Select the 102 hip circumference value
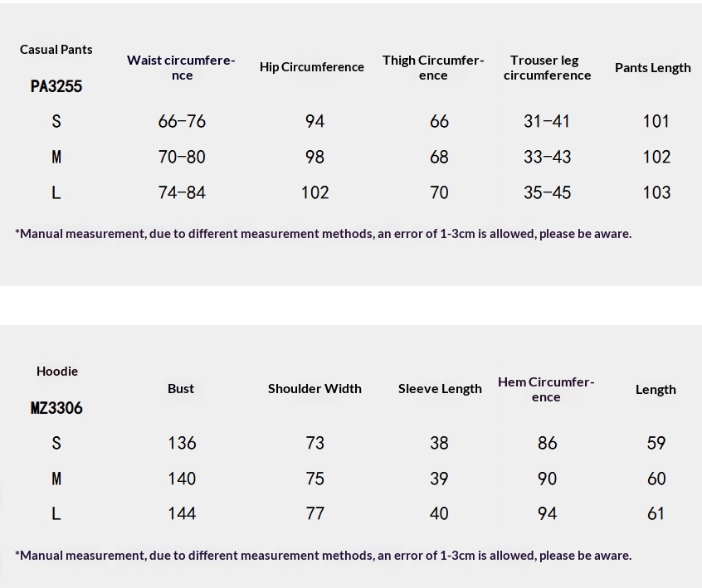 (314, 192)
